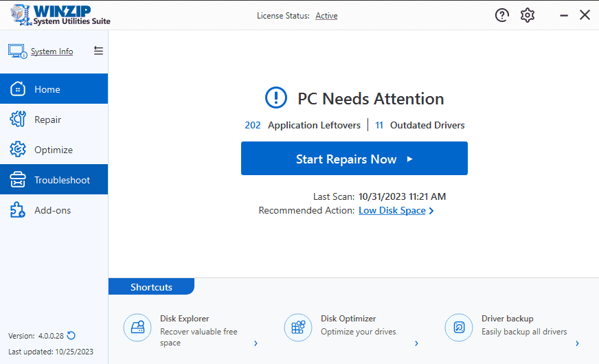Screen dimensions: 599x364
Task: Click the Last Scan date 10/31/2023 11:21 AM
Action: click(402, 196)
